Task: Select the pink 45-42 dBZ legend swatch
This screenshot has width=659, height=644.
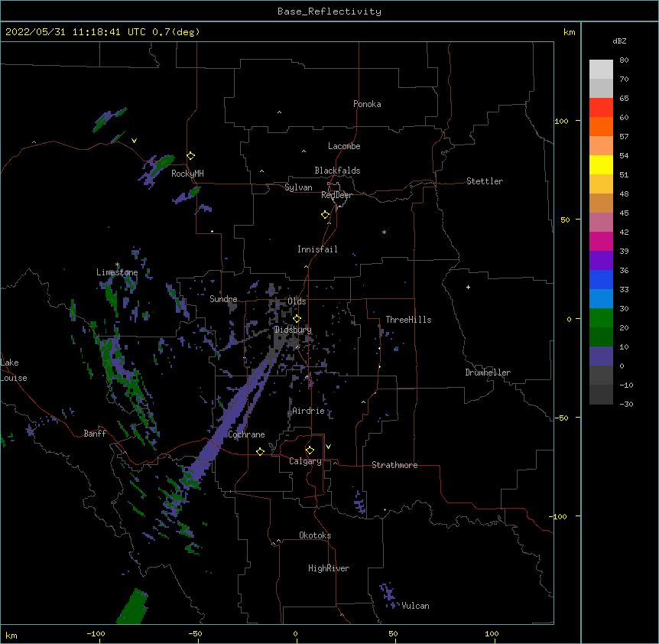Action: click(x=601, y=223)
